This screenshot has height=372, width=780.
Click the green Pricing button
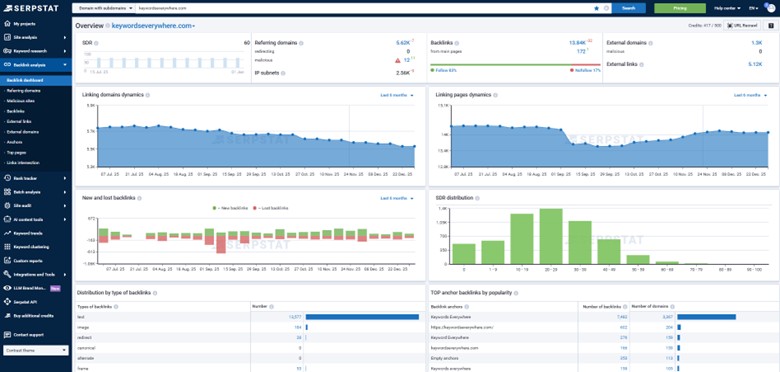(x=680, y=8)
